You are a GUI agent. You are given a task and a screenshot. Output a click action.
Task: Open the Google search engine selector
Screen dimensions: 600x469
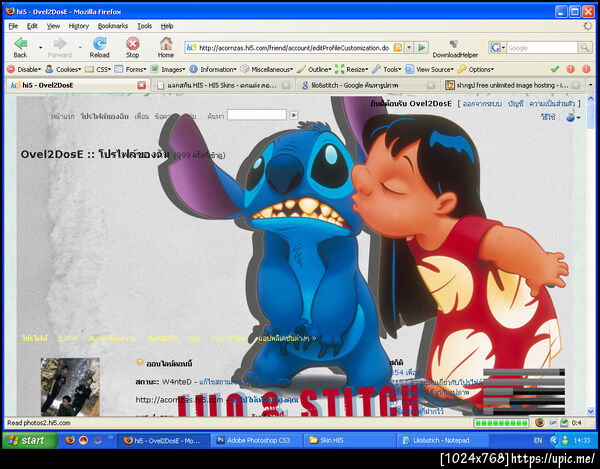(x=497, y=48)
